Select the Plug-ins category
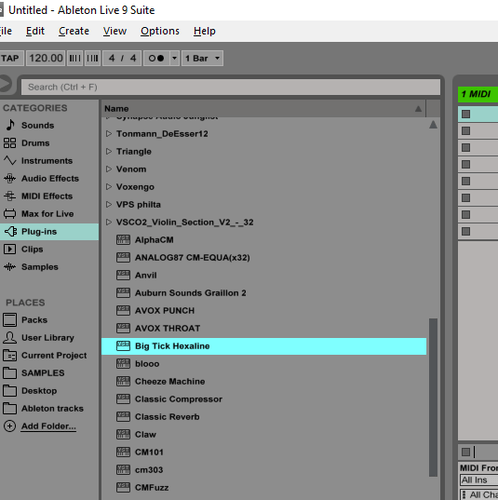 tap(49, 231)
